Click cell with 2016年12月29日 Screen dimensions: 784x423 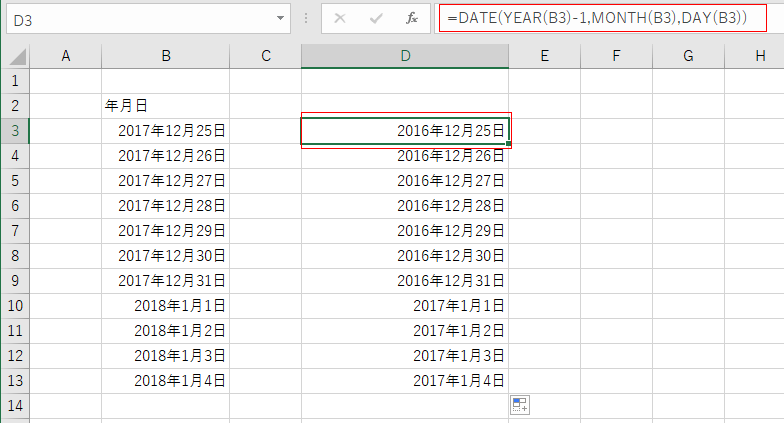click(405, 230)
